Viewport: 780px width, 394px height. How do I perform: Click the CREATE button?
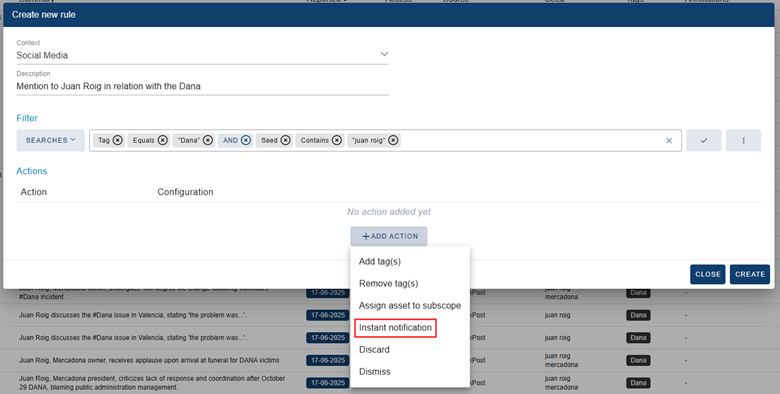pyautogui.click(x=750, y=274)
